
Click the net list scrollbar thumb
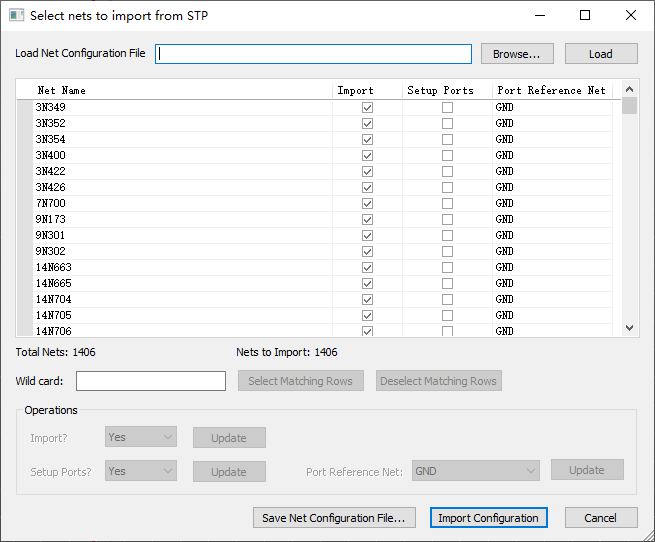tap(630, 105)
